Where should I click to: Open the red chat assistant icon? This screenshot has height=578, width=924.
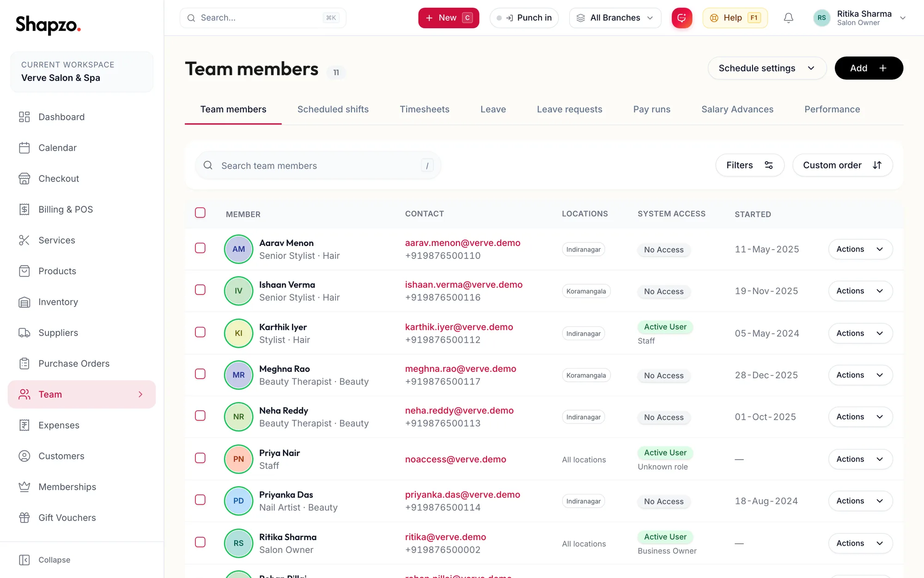(682, 18)
